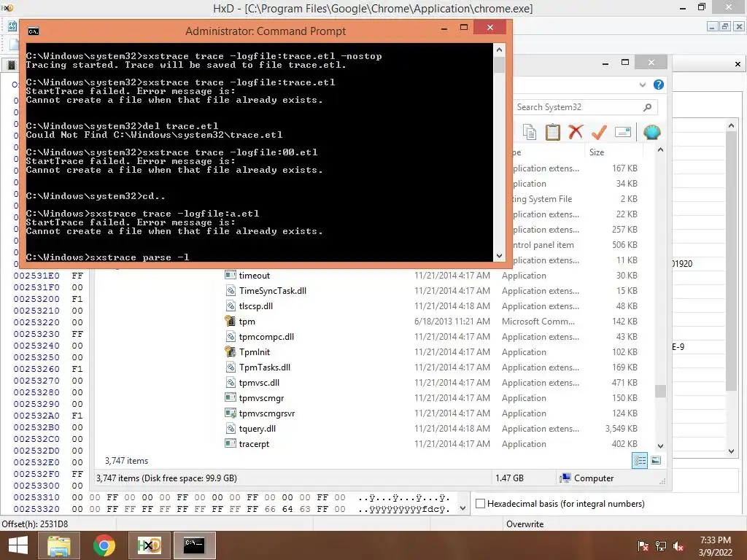Select the tpmvscmgr file
Image resolution: width=747 pixels, height=560 pixels.
pyautogui.click(x=262, y=398)
